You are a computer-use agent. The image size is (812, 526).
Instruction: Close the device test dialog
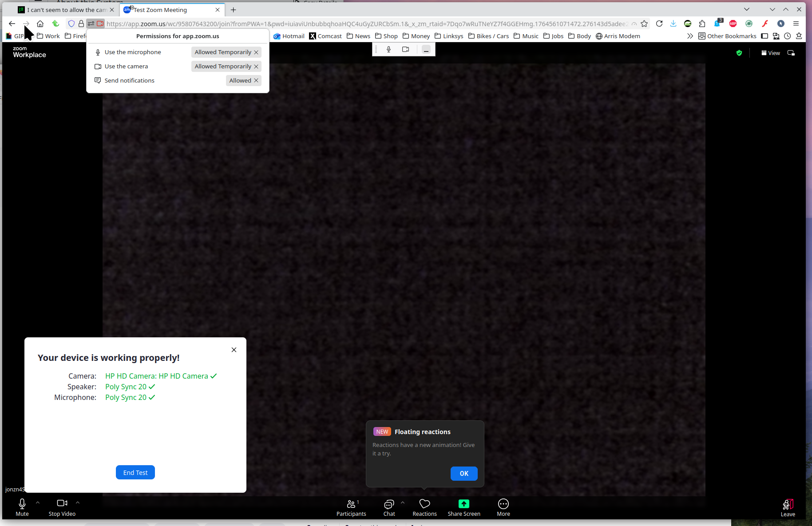(234, 350)
